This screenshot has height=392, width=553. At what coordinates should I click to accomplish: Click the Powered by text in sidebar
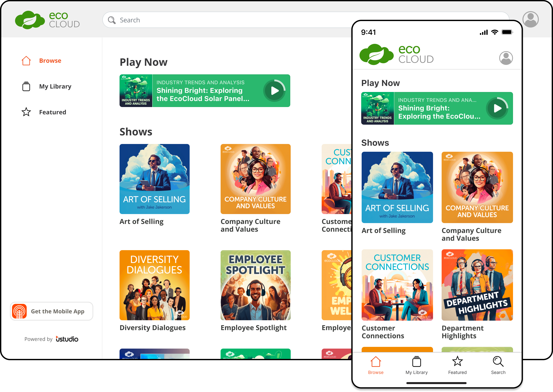pyautogui.click(x=38, y=339)
